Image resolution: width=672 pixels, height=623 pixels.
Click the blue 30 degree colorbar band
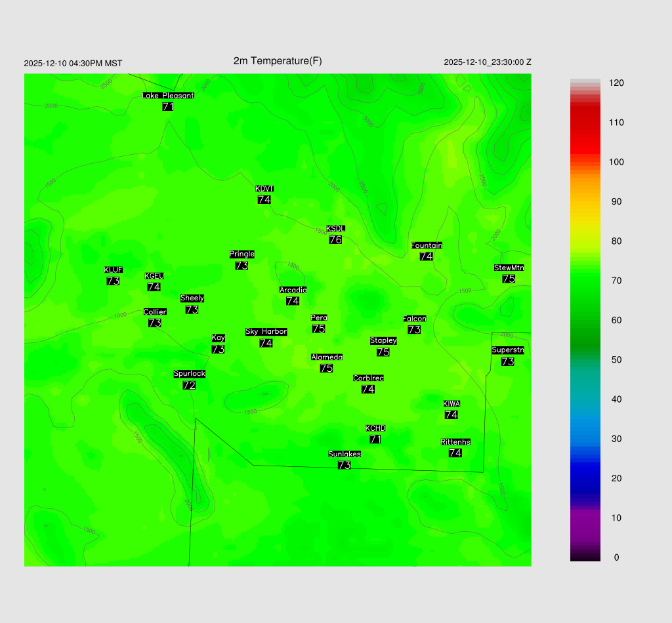pyautogui.click(x=585, y=439)
